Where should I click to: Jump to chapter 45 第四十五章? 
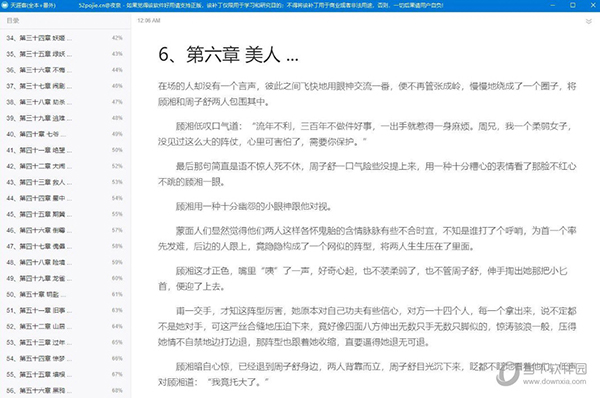pyautogui.click(x=65, y=214)
